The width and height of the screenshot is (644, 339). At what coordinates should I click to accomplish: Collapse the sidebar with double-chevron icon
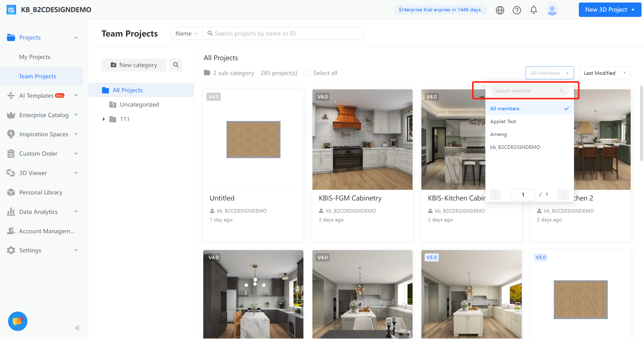(77, 328)
